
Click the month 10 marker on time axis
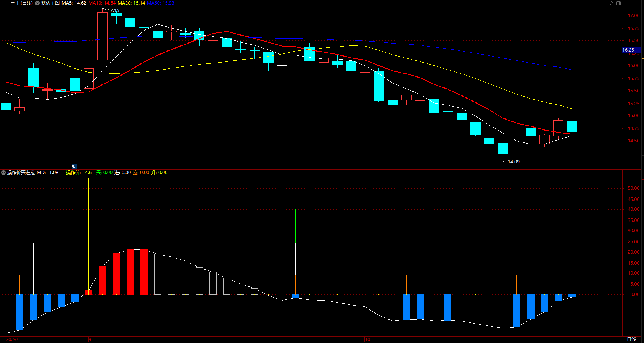point(367,340)
